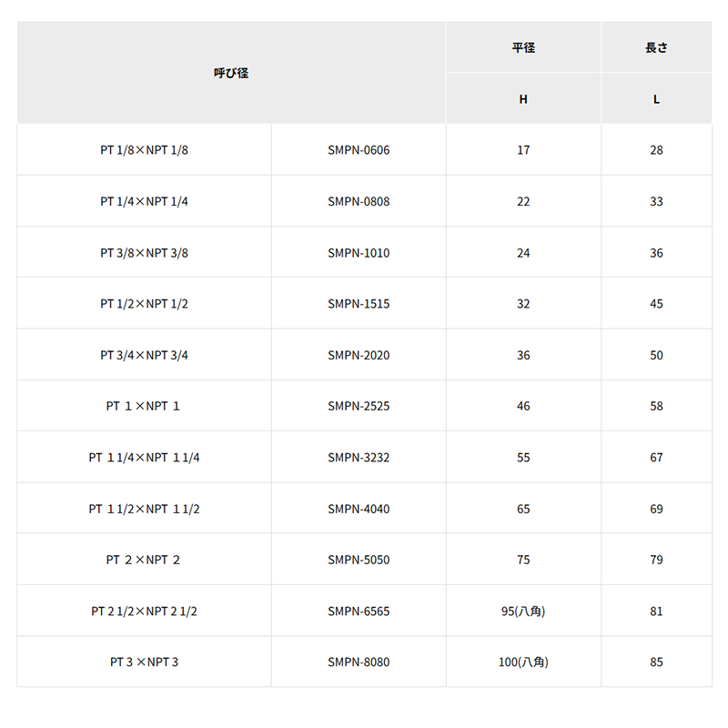The width and height of the screenshot is (728, 728).
Task: Click the 長さ column header
Action: tap(656, 47)
